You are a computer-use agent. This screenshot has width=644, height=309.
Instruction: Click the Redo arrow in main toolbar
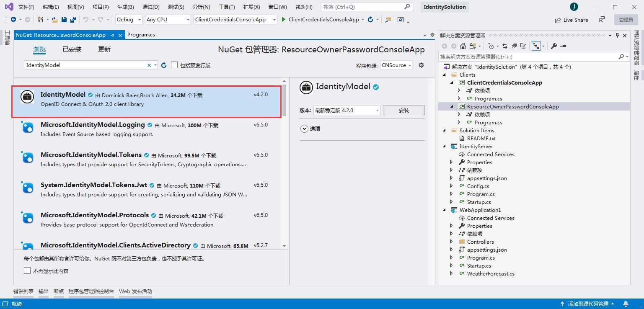101,20
